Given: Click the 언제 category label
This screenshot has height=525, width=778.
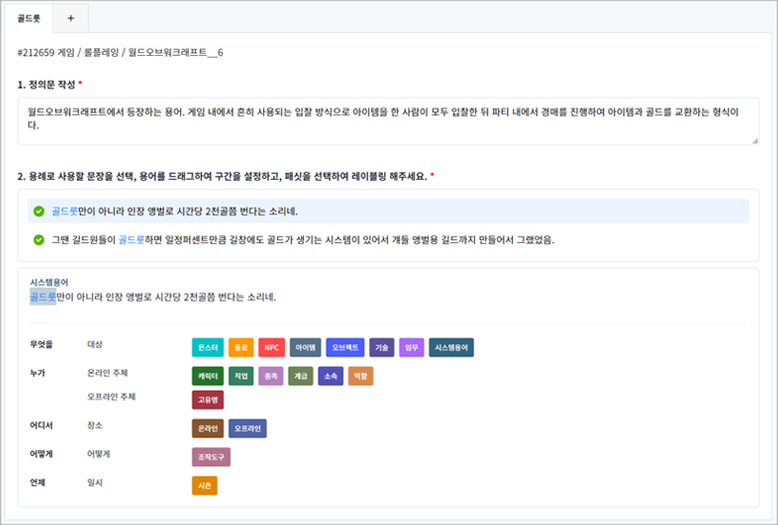Looking at the screenshot, I should (37, 483).
